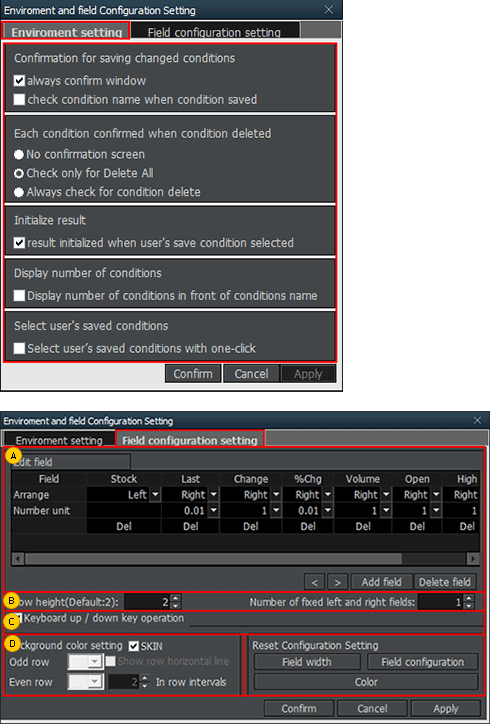Increase number of fixed fields with stepper
Image resolution: width=490 pixels, height=724 pixels.
469,598
